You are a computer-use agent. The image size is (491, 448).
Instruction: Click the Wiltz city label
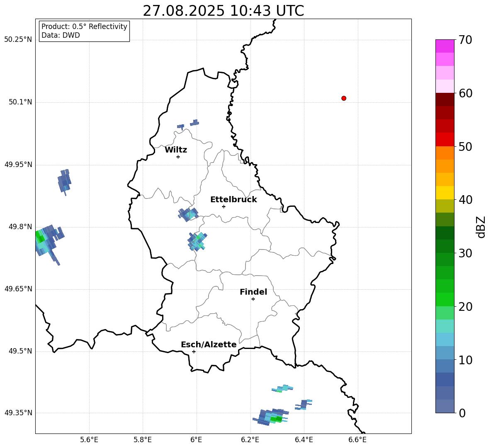(x=176, y=150)
